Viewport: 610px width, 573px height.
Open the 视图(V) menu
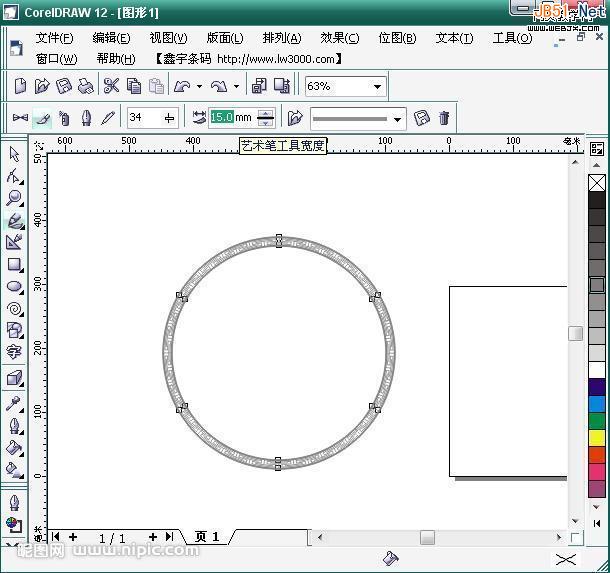[168, 38]
